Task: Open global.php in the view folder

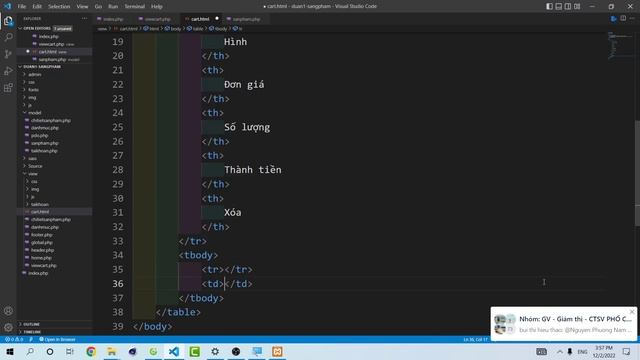Action: pyautogui.click(x=42, y=242)
